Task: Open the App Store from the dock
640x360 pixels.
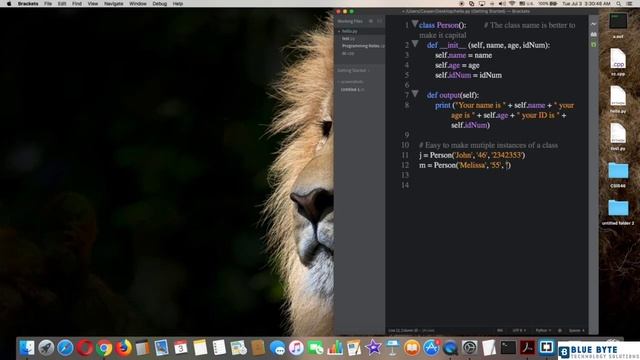Action: pos(431,348)
